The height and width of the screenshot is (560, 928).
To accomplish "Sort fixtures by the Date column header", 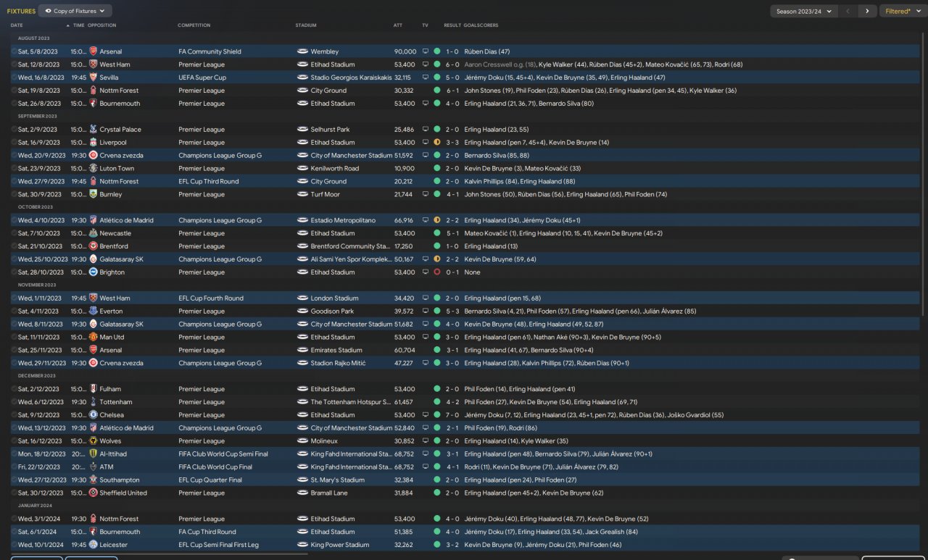I will pos(17,25).
